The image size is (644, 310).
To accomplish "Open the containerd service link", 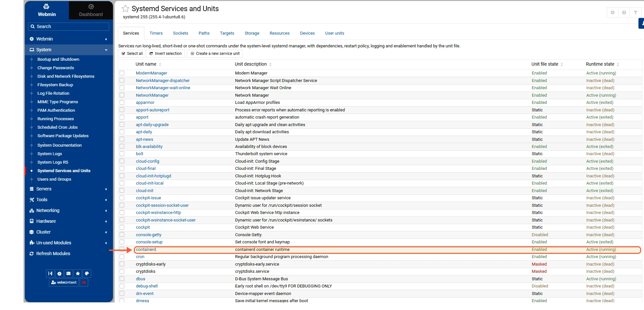I will pyautogui.click(x=146, y=250).
